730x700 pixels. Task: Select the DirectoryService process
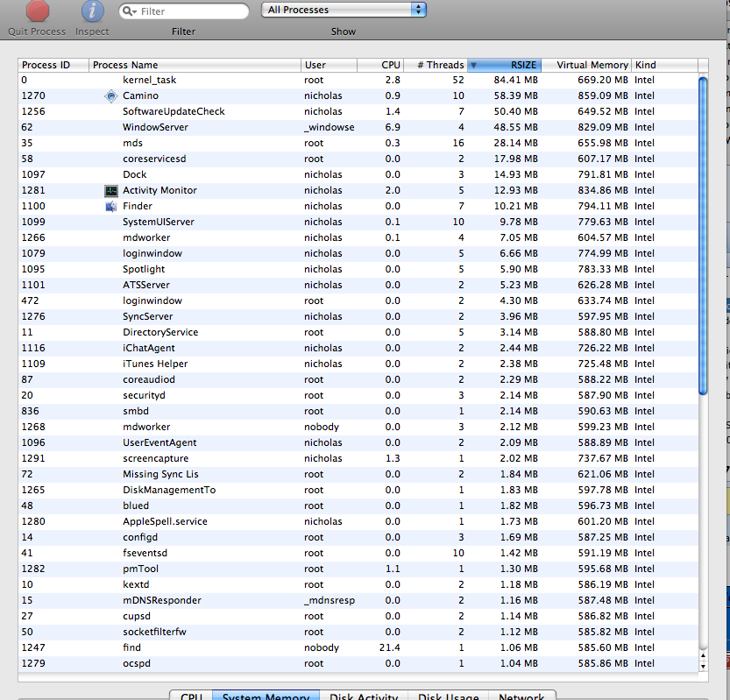point(358,333)
